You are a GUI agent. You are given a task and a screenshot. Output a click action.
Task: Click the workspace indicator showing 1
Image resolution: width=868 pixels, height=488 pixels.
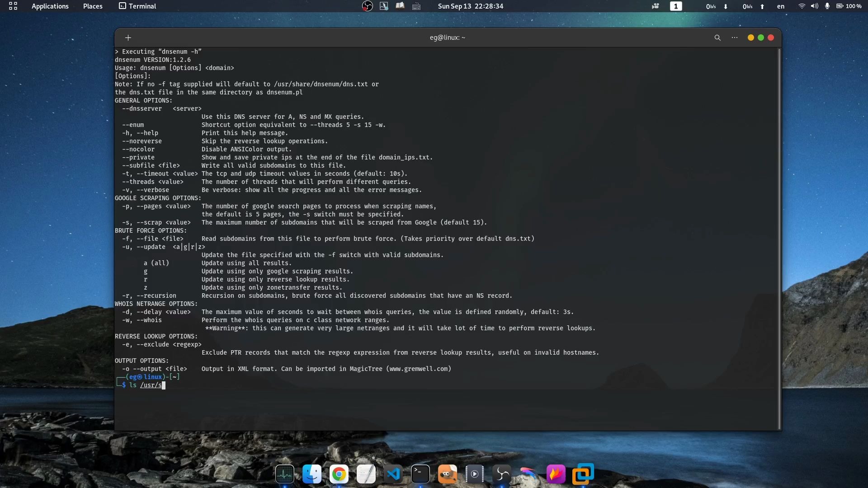[x=676, y=6]
